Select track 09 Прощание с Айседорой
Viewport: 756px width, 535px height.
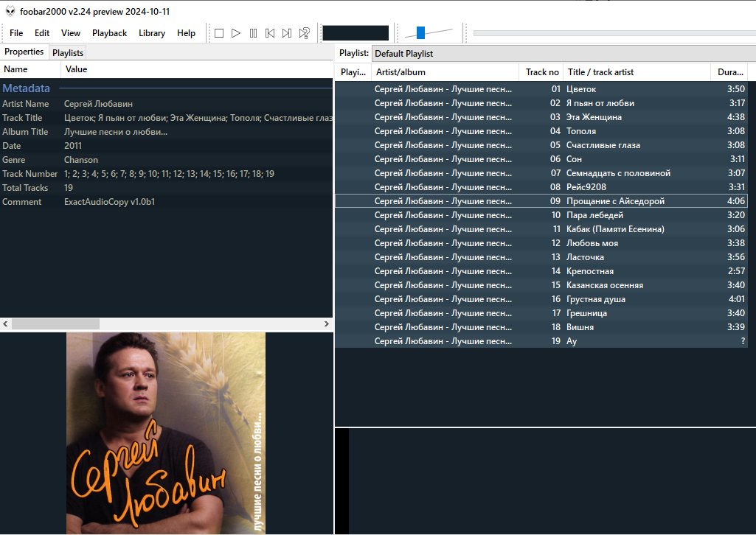pos(615,201)
